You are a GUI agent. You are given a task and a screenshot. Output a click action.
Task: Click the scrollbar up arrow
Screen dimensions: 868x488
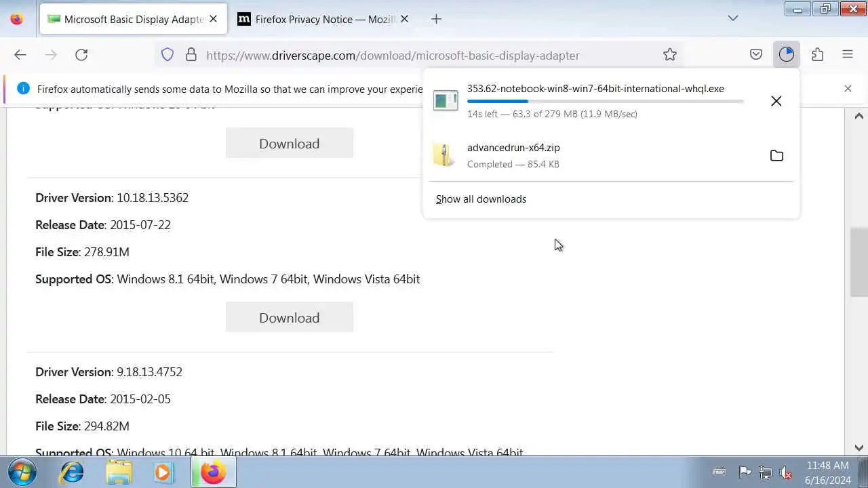click(x=859, y=116)
